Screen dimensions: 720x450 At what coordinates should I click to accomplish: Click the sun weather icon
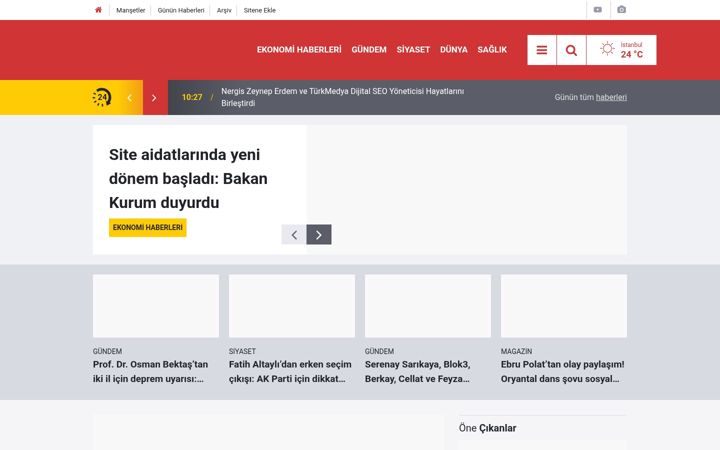coord(607,49)
